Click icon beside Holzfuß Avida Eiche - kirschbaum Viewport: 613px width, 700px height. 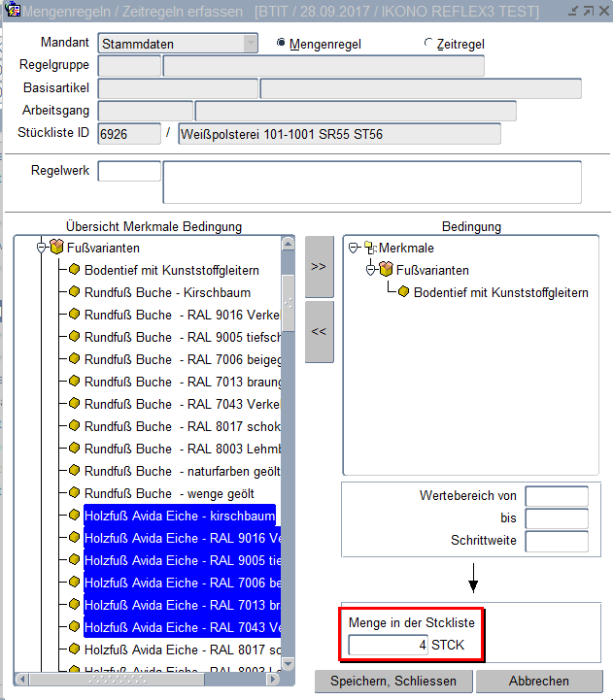(74, 516)
